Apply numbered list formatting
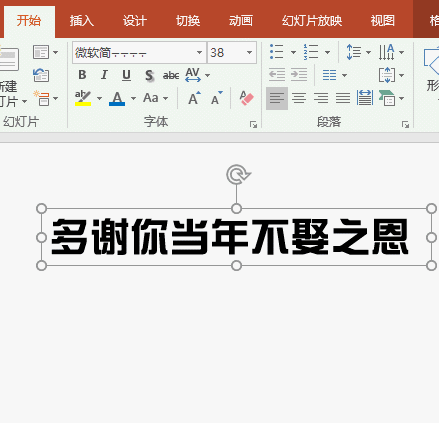439x423 pixels. (x=311, y=52)
